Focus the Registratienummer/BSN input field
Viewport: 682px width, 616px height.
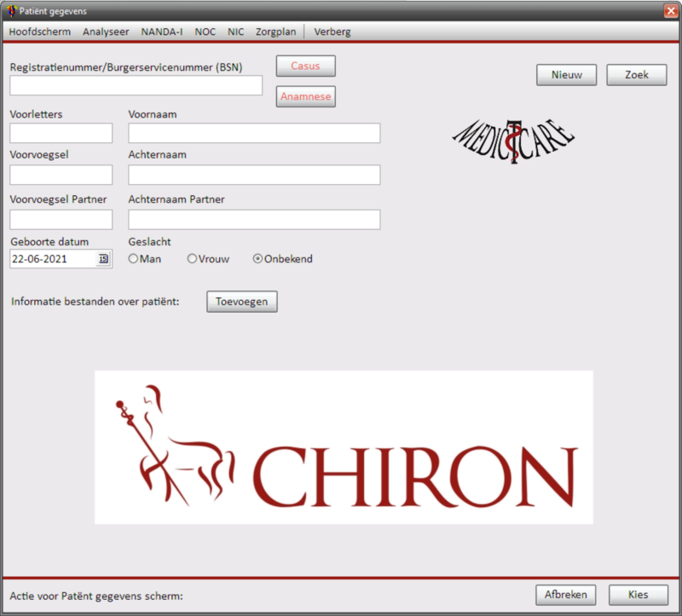136,85
